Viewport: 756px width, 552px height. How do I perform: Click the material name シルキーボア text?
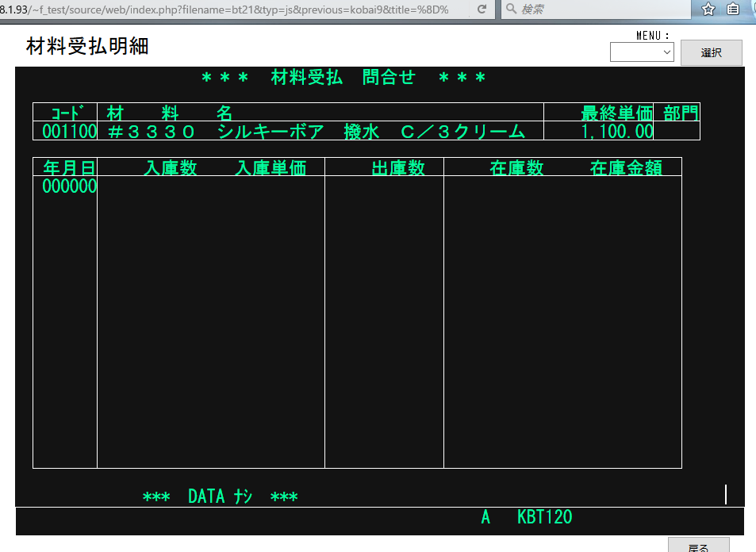click(x=271, y=132)
